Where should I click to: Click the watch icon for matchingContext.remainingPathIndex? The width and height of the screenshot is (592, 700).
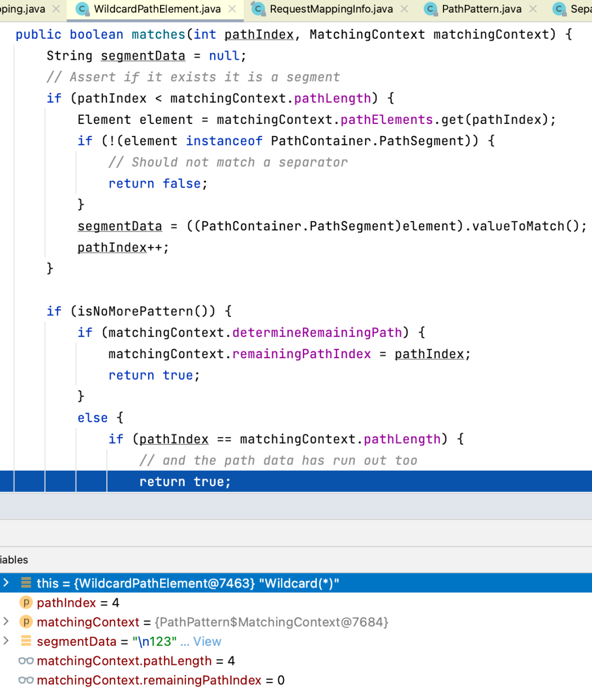[26, 680]
